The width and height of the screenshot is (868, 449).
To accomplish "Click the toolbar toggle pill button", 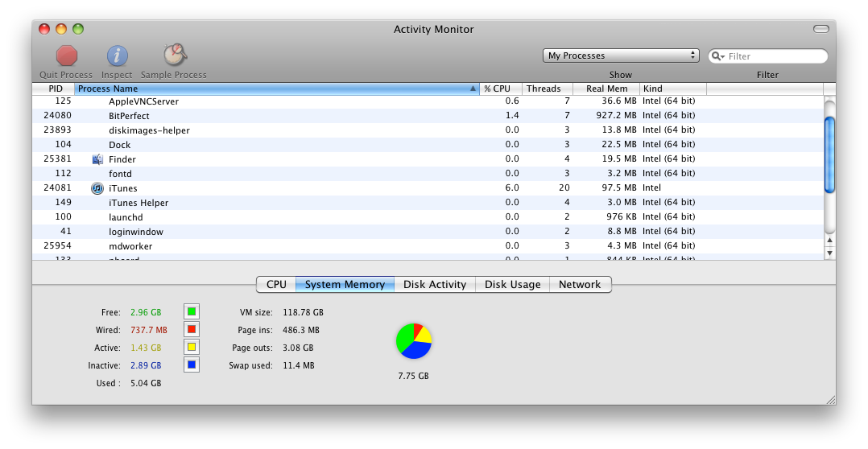I will tap(820, 29).
